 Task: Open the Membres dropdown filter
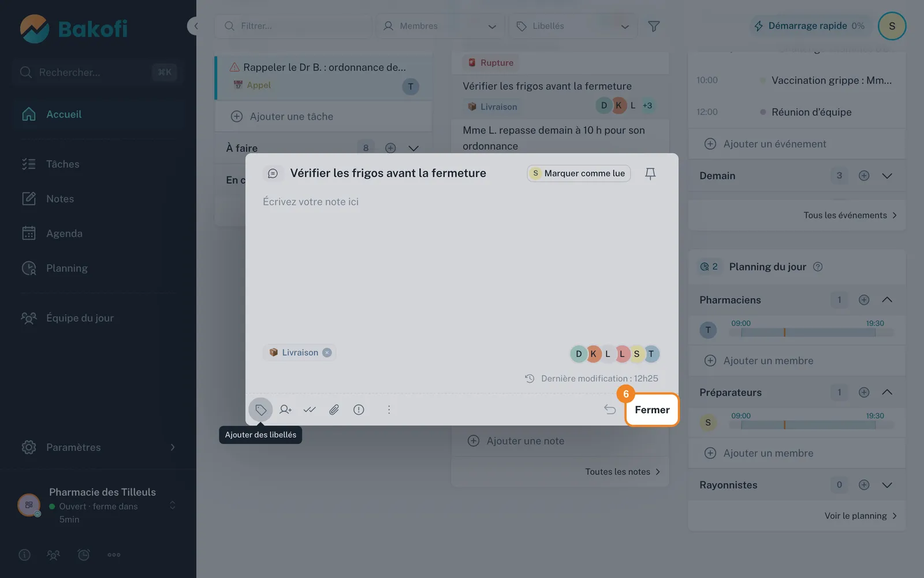440,26
